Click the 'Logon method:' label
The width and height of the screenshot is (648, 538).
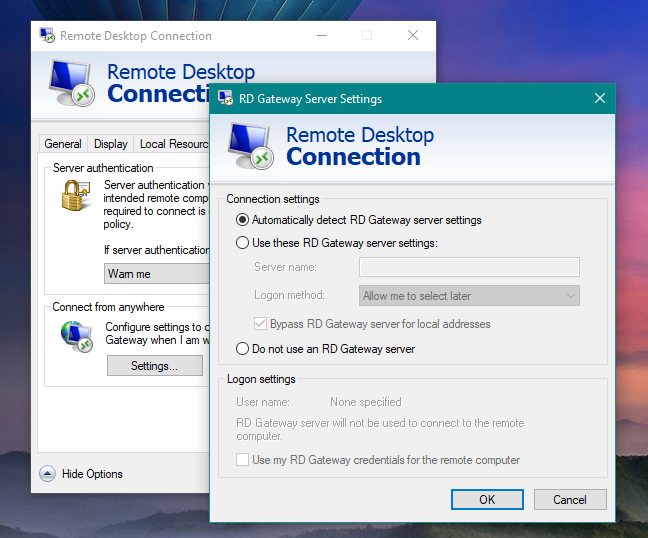click(289, 295)
